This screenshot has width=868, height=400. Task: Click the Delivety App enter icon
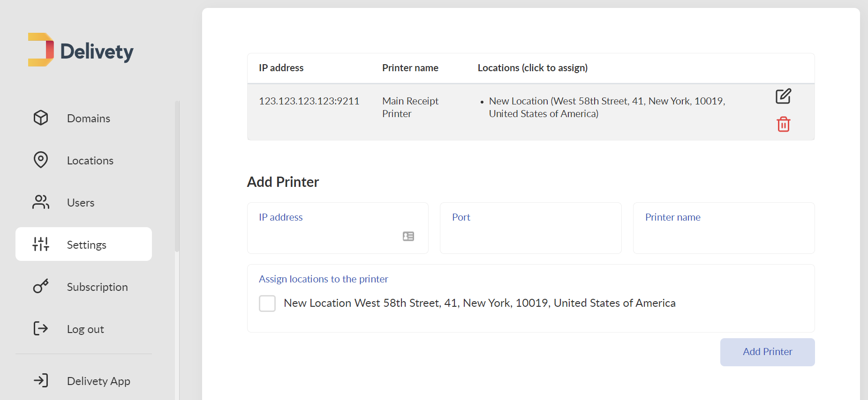(x=41, y=380)
